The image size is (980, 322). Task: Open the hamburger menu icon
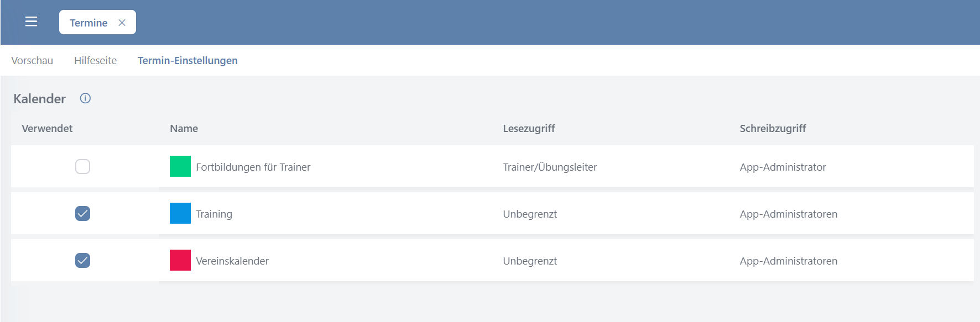(31, 22)
